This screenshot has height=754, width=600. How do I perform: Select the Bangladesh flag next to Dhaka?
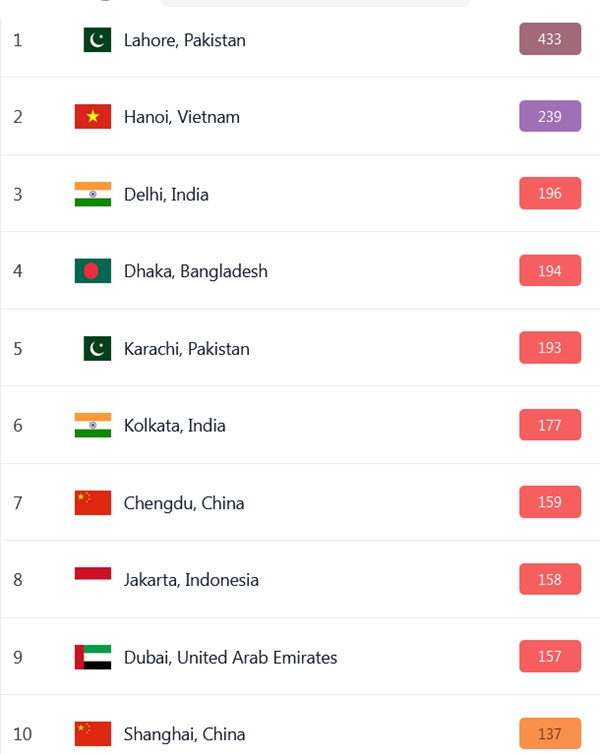point(92,271)
